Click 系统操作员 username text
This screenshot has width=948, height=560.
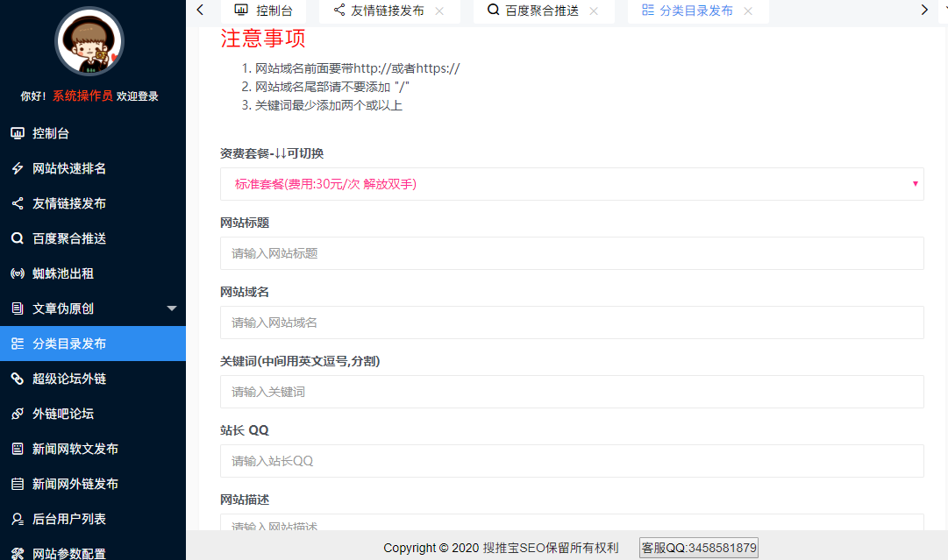tap(82, 96)
